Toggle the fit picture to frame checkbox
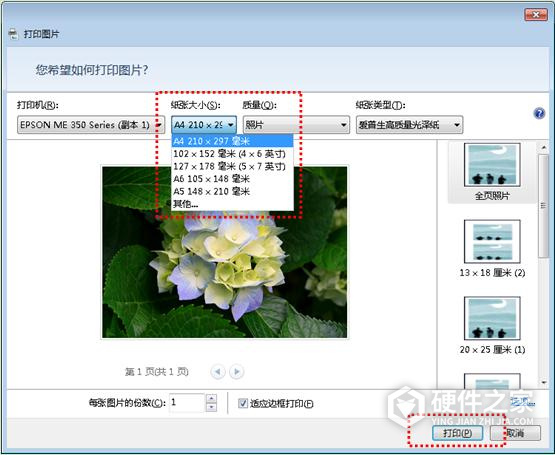555x455 pixels. pos(243,403)
